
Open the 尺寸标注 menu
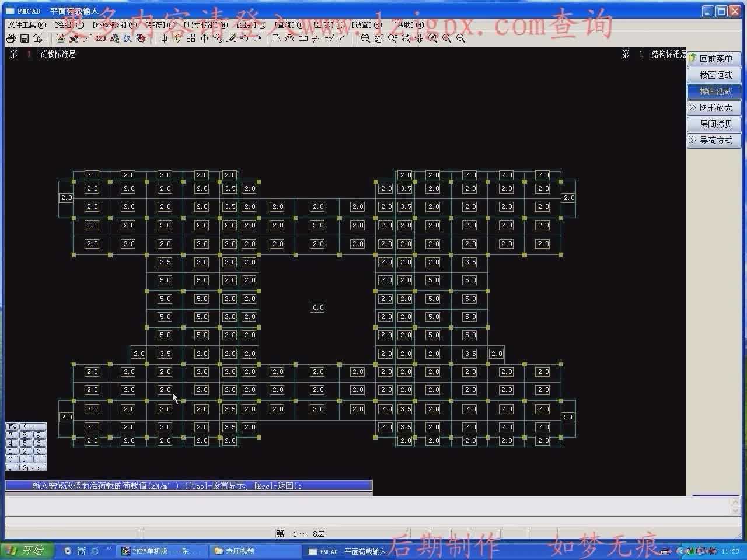[206, 25]
